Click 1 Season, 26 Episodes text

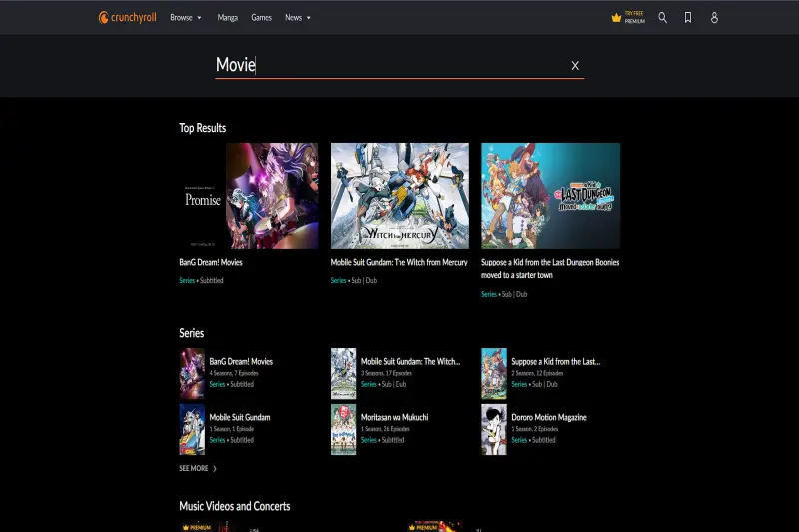tap(386, 429)
